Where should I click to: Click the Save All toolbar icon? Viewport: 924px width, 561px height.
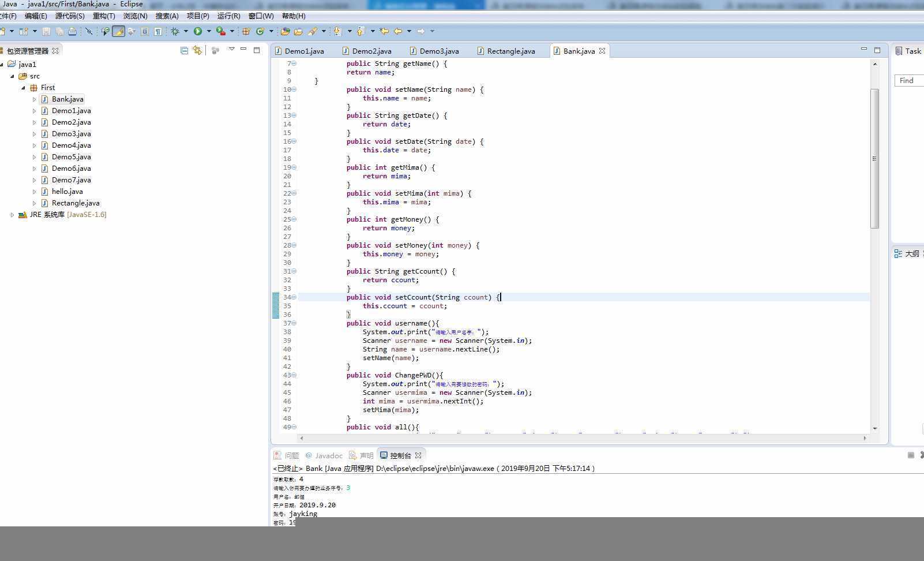pyautogui.click(x=59, y=31)
